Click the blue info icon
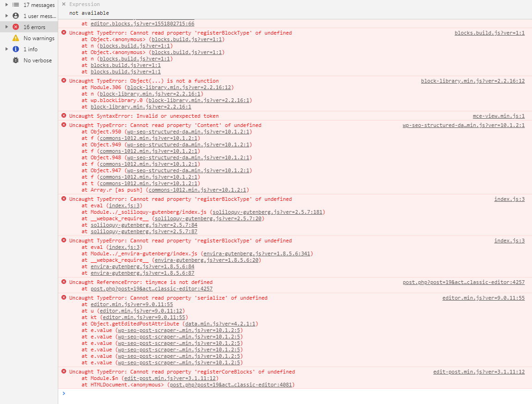Viewport: 532px width, 404px height. (x=16, y=49)
